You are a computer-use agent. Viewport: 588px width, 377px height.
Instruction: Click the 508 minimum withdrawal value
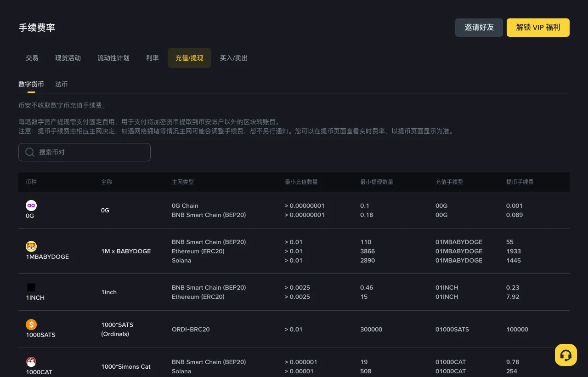366,371
